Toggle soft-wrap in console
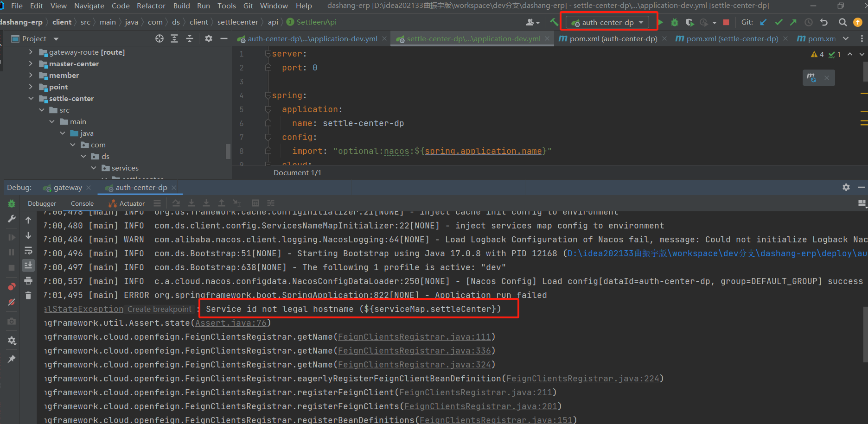The width and height of the screenshot is (868, 424). pos(28,251)
